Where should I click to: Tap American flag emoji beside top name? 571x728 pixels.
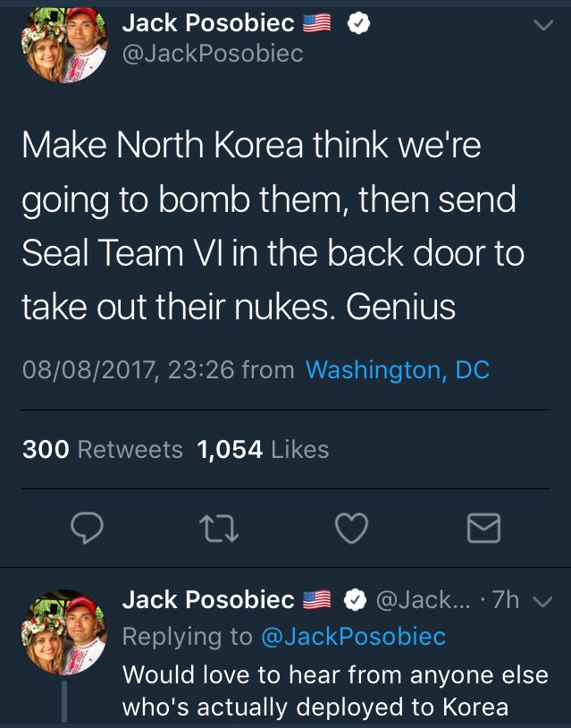(x=317, y=22)
